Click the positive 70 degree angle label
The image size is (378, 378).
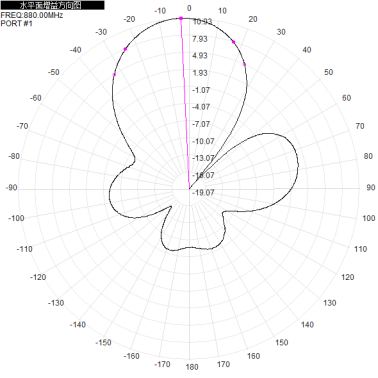click(x=360, y=126)
